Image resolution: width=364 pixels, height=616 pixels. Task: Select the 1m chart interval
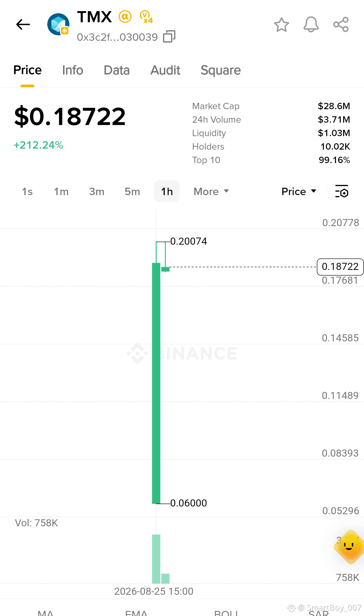[61, 191]
